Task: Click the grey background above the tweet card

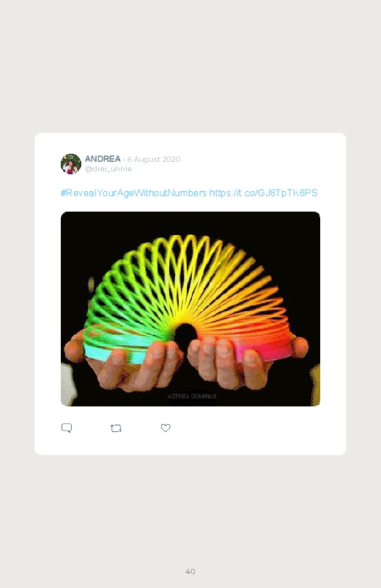Action: 190,66
